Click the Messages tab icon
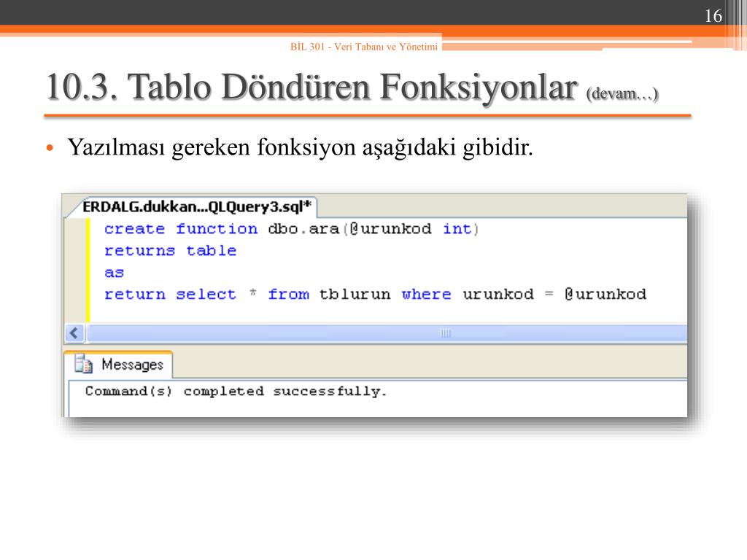The image size is (747, 560). pyautogui.click(x=83, y=365)
